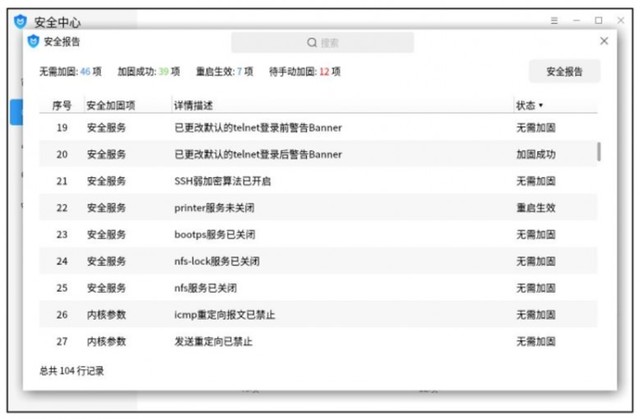Click the 重启生效 status in row 22
The width and height of the screenshot is (640, 419).
[x=535, y=208]
